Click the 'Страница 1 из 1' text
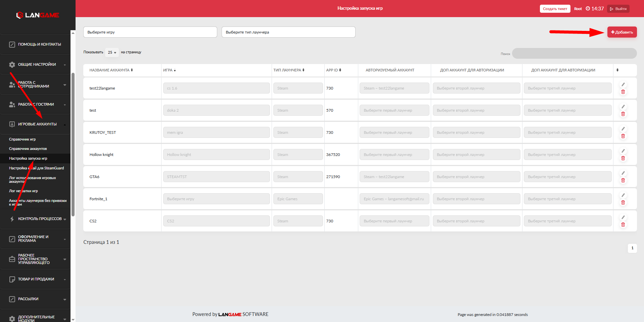This screenshot has height=322, width=644. click(101, 242)
